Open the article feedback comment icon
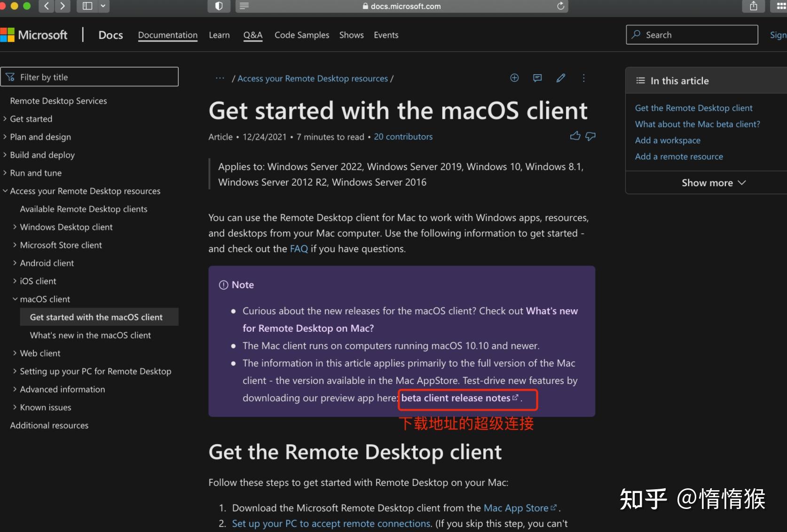Viewport: 787px width, 532px height. (x=537, y=78)
